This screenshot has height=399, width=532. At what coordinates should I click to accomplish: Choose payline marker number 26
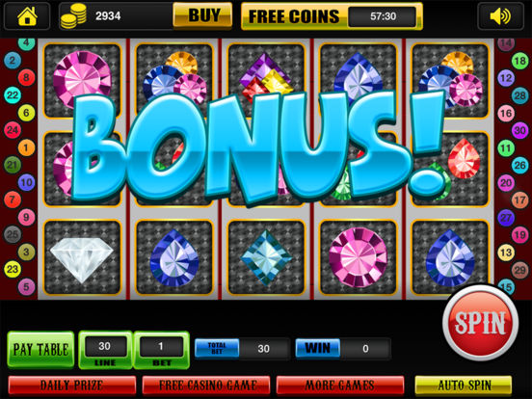(519, 165)
